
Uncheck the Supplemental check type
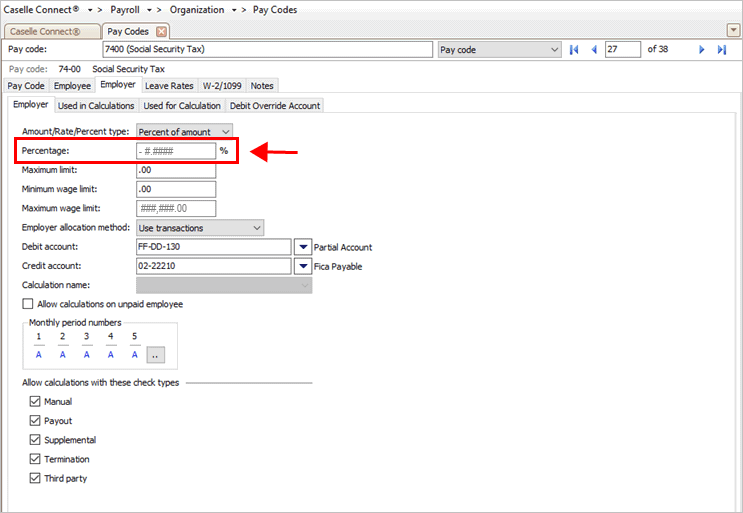pyautogui.click(x=35, y=440)
